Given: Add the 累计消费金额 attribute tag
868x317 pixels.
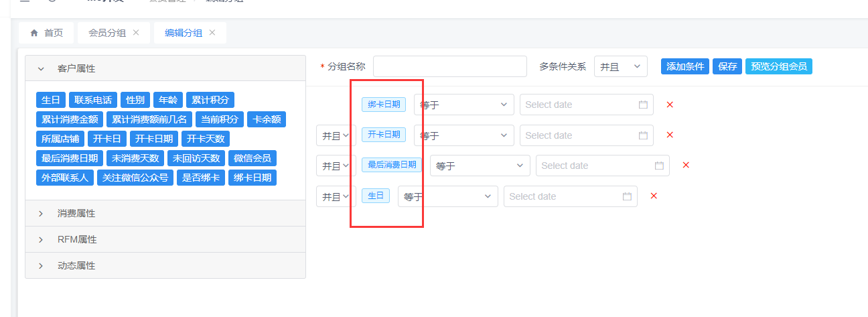Looking at the screenshot, I should [70, 120].
